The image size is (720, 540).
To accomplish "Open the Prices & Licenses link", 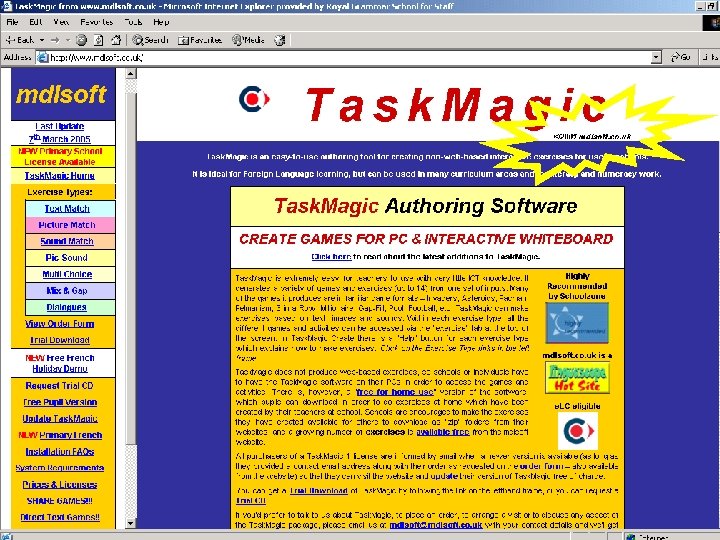I will 60,485.
